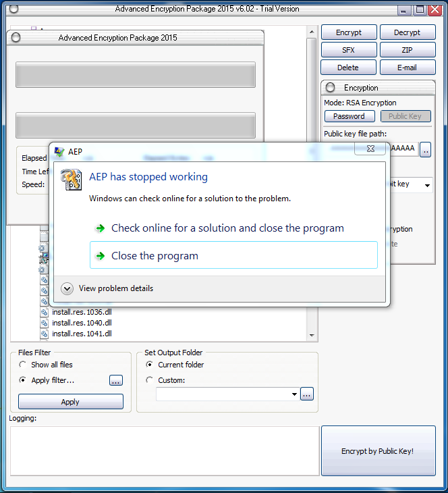Open the filter settings ellipsis button
The height and width of the screenshot is (493, 448).
click(116, 380)
